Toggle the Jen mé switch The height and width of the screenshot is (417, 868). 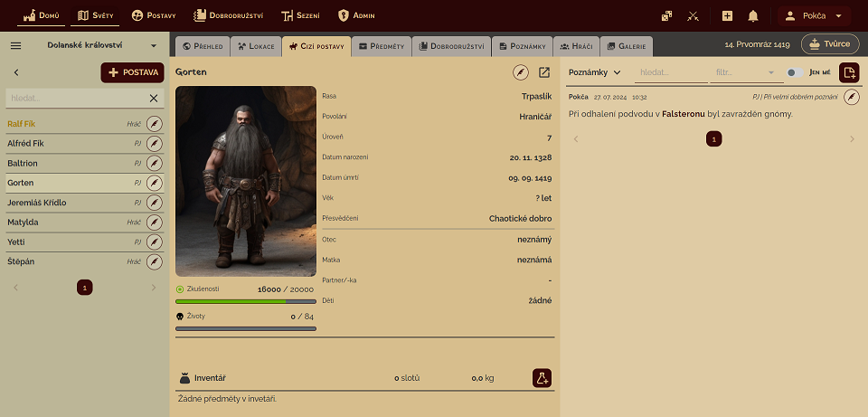click(793, 72)
